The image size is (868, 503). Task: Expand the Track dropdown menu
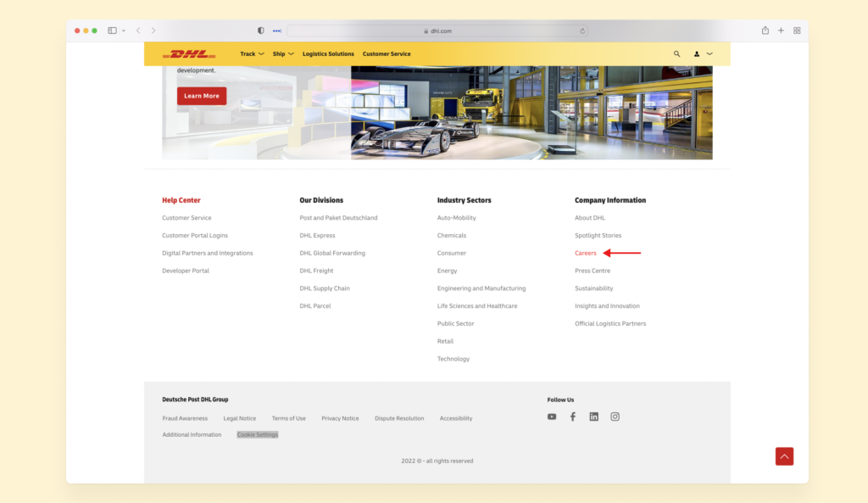tap(252, 53)
